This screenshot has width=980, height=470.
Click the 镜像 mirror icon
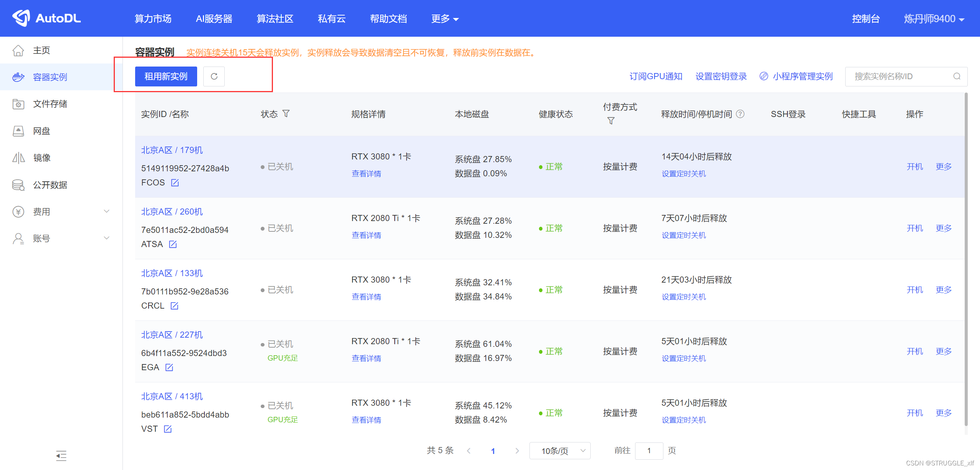point(18,158)
